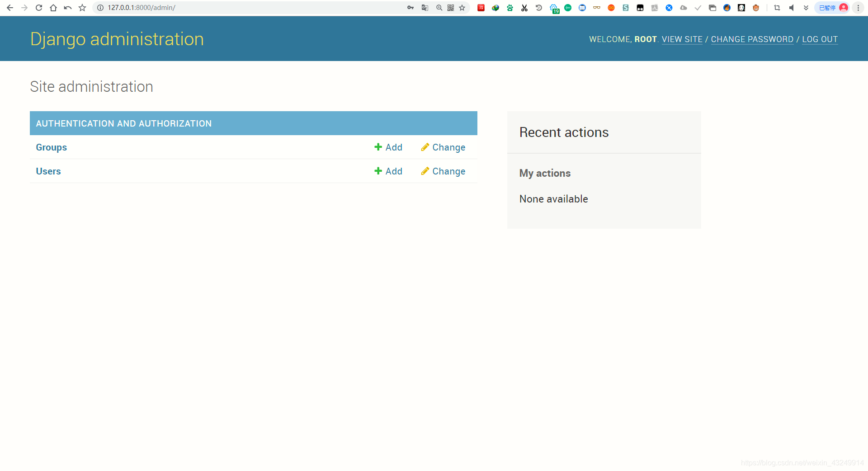Image resolution: width=868 pixels, height=471 pixels.
Task: Bookmark this page with the star icon
Action: (462, 8)
